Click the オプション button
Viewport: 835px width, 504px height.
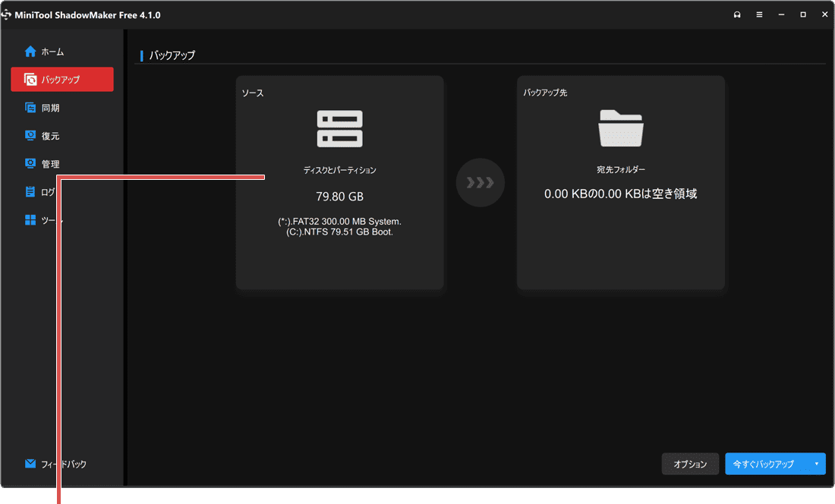click(x=690, y=464)
